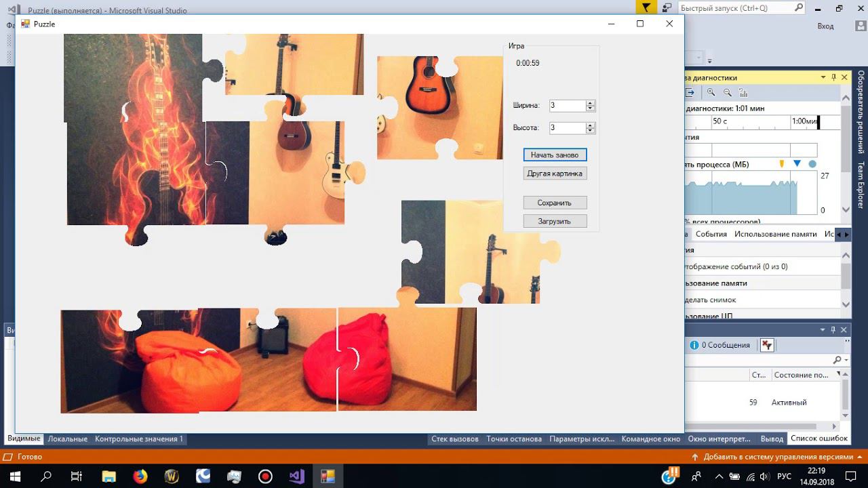Click into the Высота number field
Image resolution: width=868 pixels, height=488 pixels.
[x=567, y=127]
